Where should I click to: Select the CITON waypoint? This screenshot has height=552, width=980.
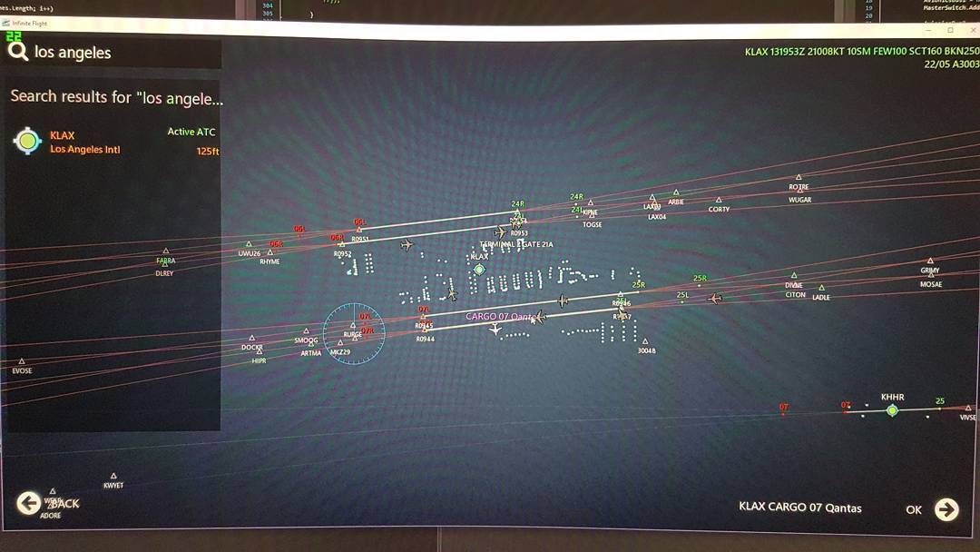(x=795, y=290)
